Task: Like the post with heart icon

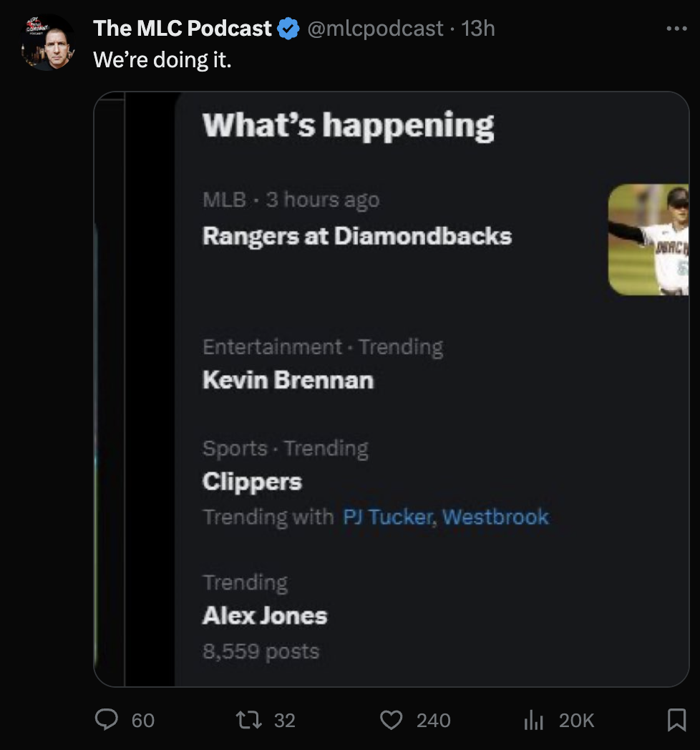Action: 391,719
